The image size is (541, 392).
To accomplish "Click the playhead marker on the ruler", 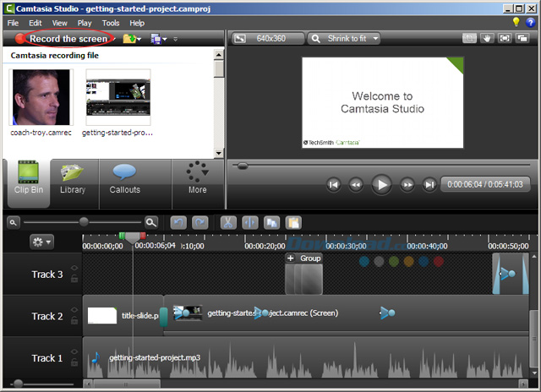I will point(133,237).
